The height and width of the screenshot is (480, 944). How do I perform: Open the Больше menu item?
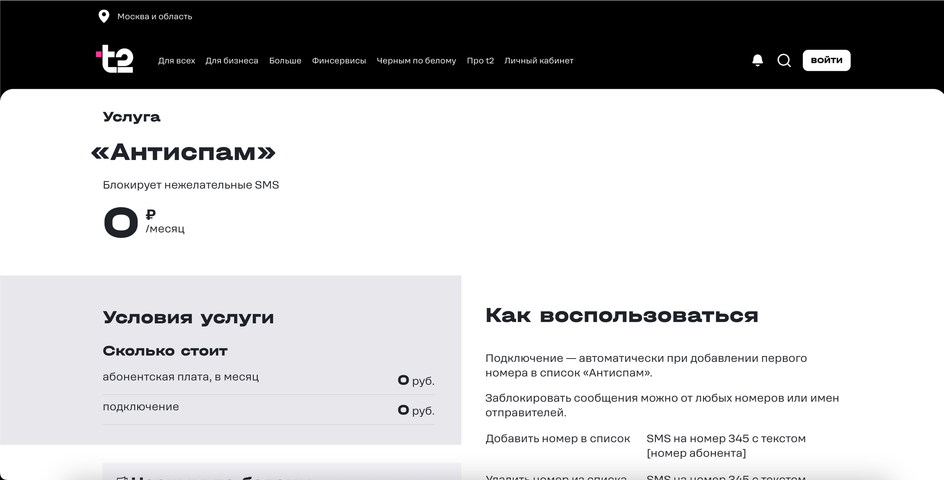point(285,61)
